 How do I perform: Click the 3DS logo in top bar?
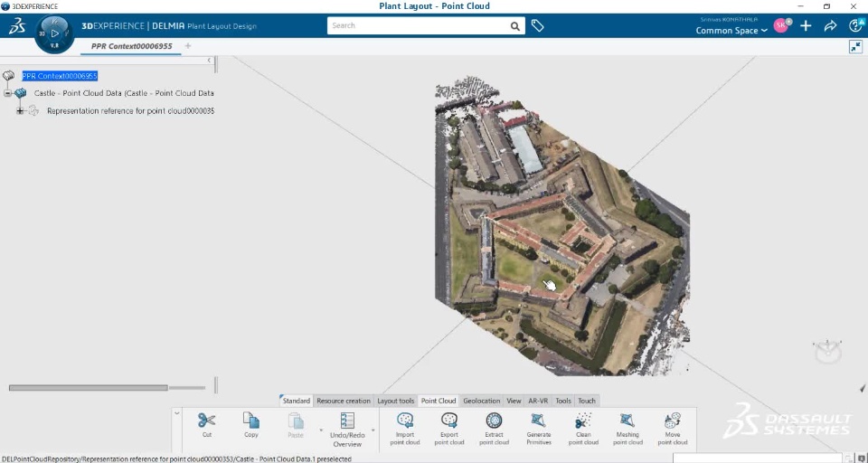[x=16, y=25]
